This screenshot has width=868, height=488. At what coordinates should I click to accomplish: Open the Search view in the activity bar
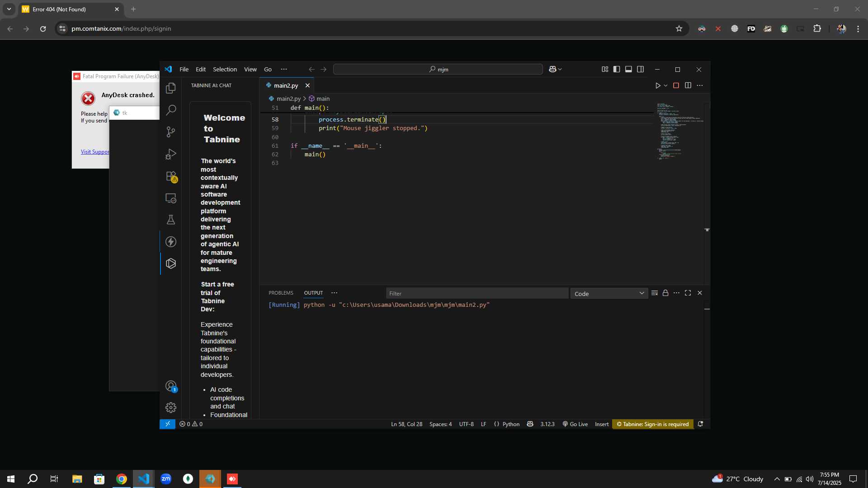tap(171, 110)
